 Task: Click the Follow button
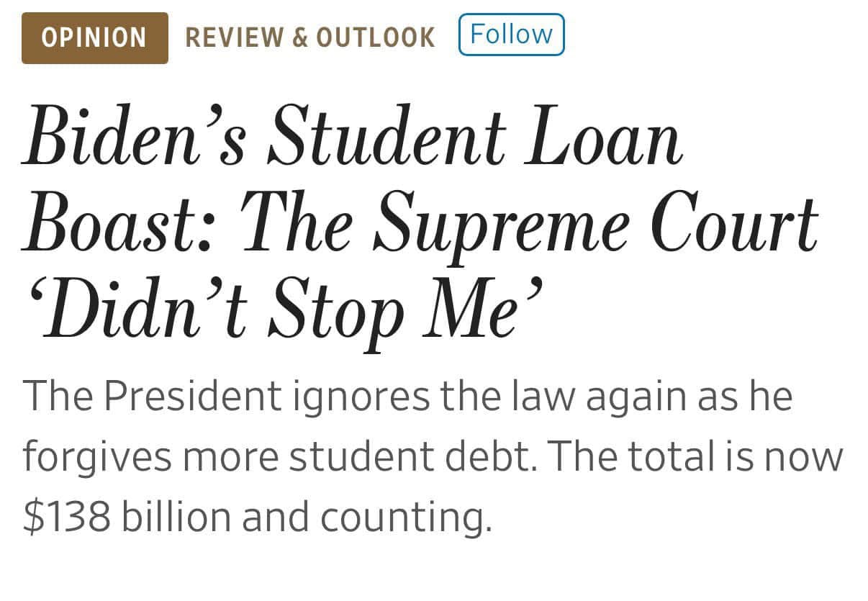coord(511,35)
